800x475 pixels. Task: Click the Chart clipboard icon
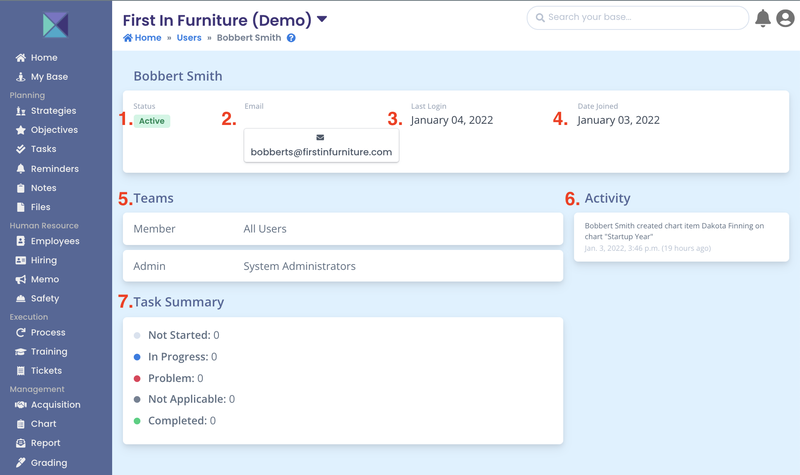point(20,424)
